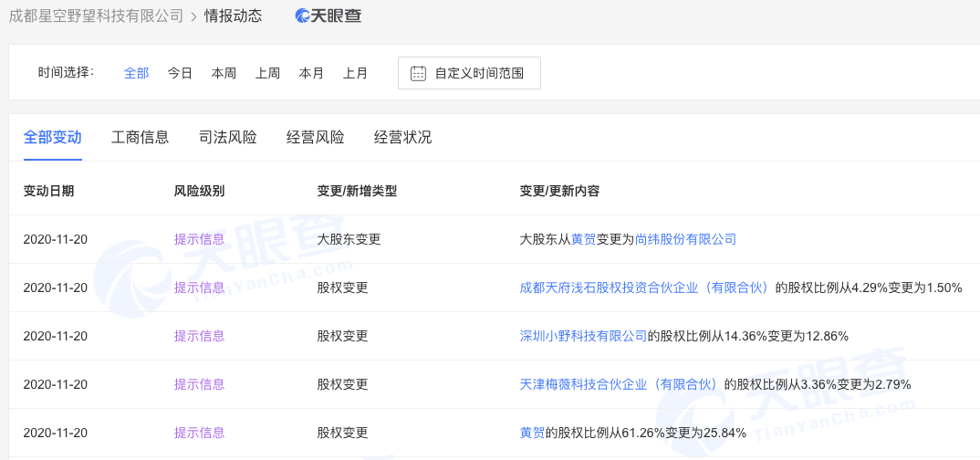Select 全部 time filter
980x460 pixels.
[136, 74]
